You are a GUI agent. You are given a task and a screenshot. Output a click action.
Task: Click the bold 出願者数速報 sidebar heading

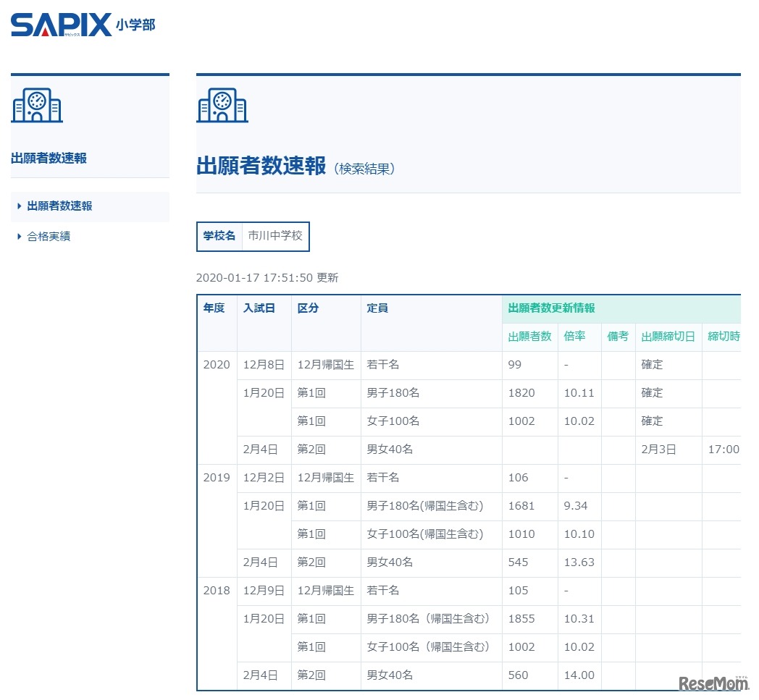49,159
